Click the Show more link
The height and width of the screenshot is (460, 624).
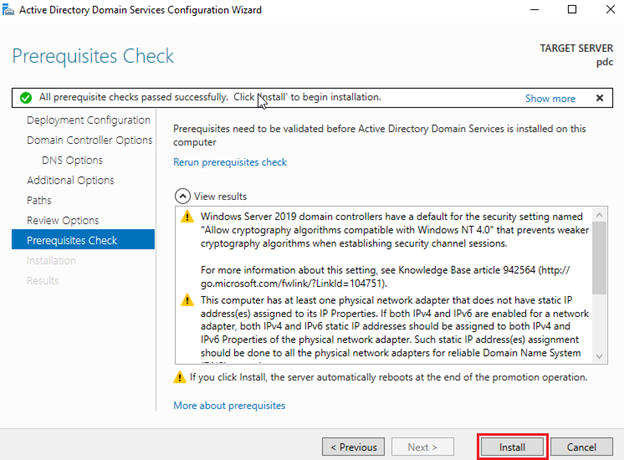point(550,98)
